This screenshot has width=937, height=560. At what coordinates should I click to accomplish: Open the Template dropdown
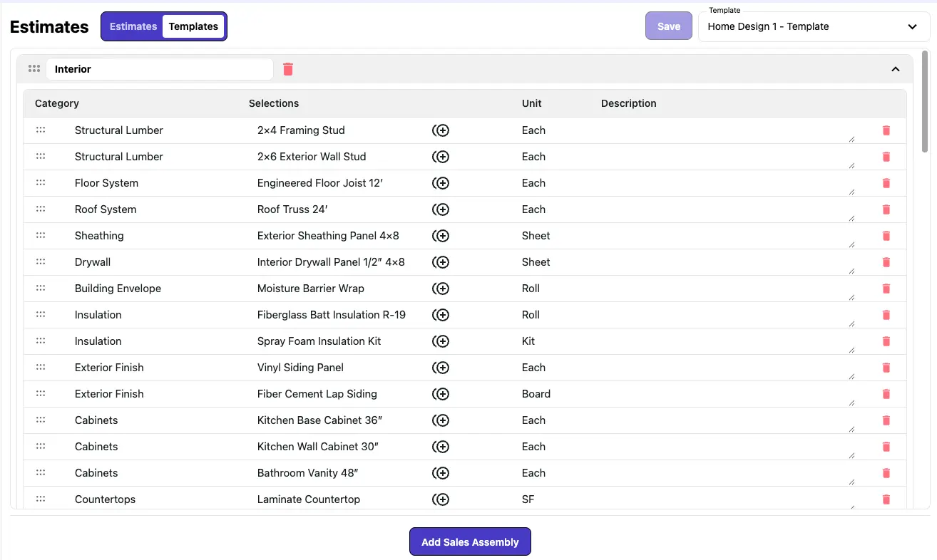tap(814, 27)
